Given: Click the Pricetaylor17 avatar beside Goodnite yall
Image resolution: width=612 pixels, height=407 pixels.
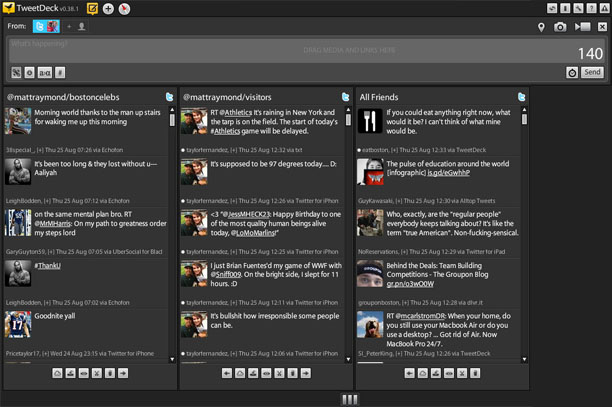Looking at the screenshot, I should (x=18, y=324).
